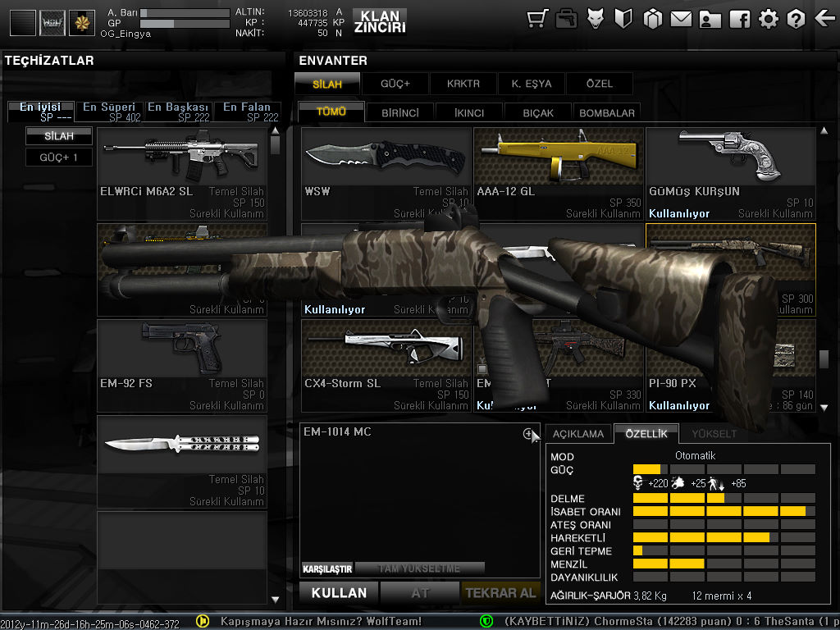
Task: Click down arrow in equipment list
Action: (x=275, y=600)
